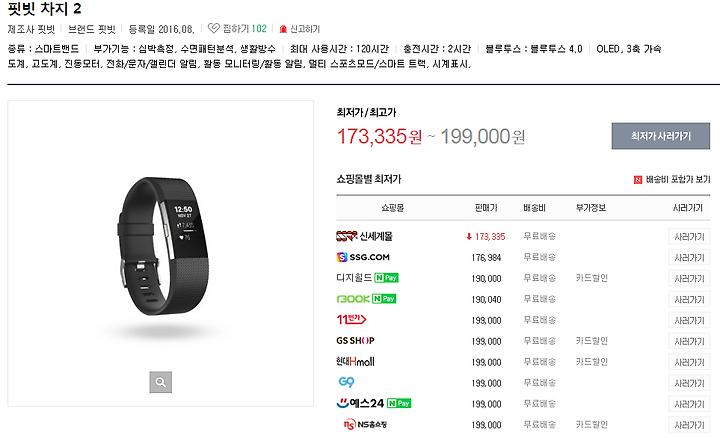The image size is (720, 438).
Task: Click the 최저가 사러가기 button
Action: pyautogui.click(x=661, y=136)
